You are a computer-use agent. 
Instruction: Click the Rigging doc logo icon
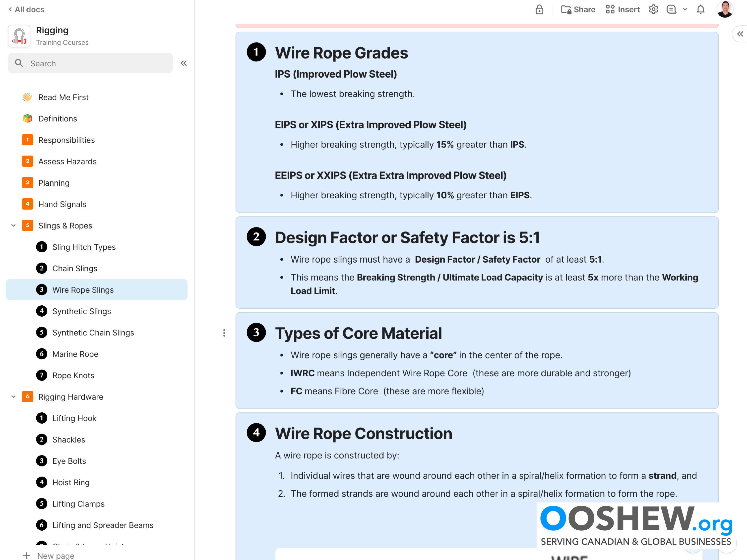[19, 36]
